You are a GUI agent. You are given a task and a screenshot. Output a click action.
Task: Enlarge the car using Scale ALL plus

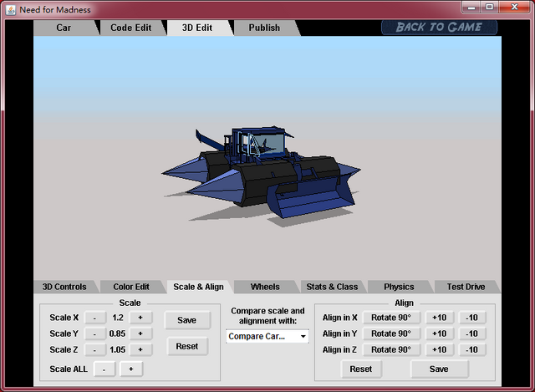pos(131,369)
